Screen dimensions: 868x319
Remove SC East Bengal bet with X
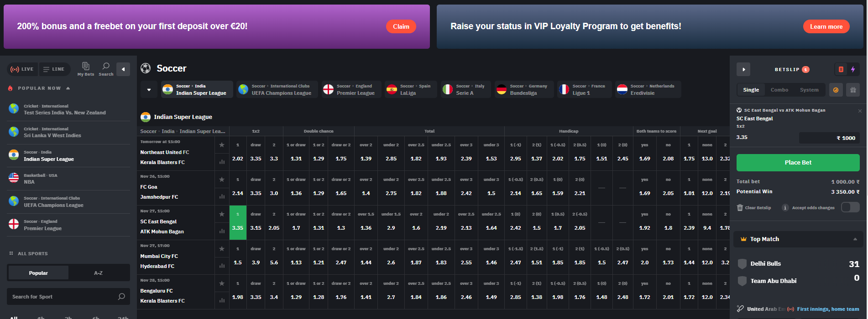(860, 111)
